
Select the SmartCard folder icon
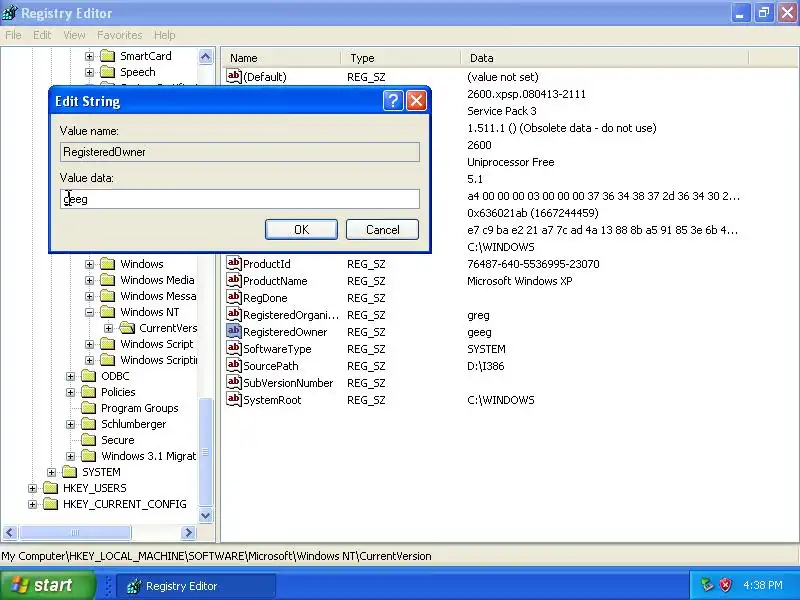pyautogui.click(x=107, y=56)
